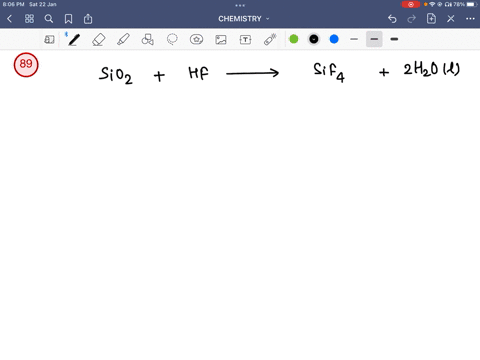Select the Lasso tool
Screen dimensions: 480x360
click(x=172, y=39)
